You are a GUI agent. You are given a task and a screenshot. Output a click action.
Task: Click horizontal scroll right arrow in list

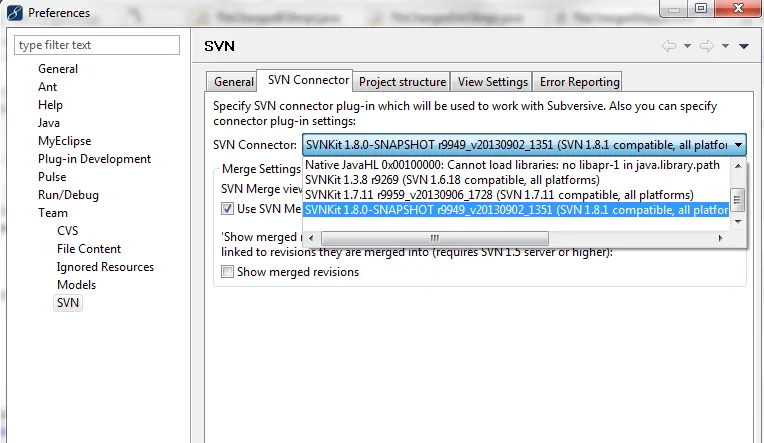click(x=720, y=238)
